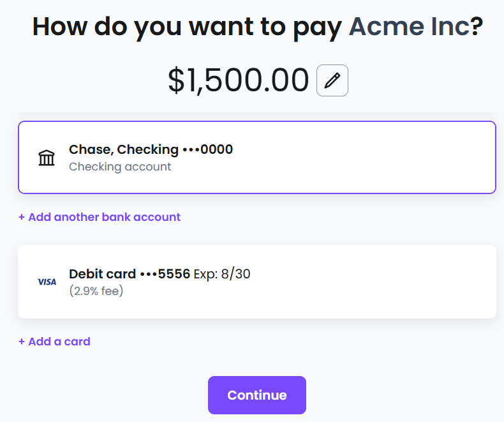Click the (2.9% fee) label
The image size is (504, 422).
pos(96,290)
